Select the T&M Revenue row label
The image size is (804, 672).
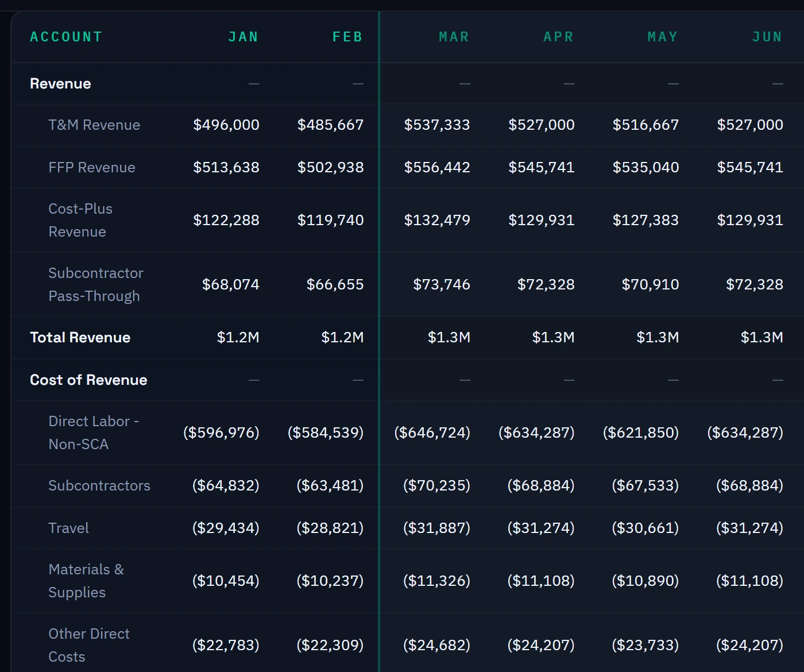94,125
